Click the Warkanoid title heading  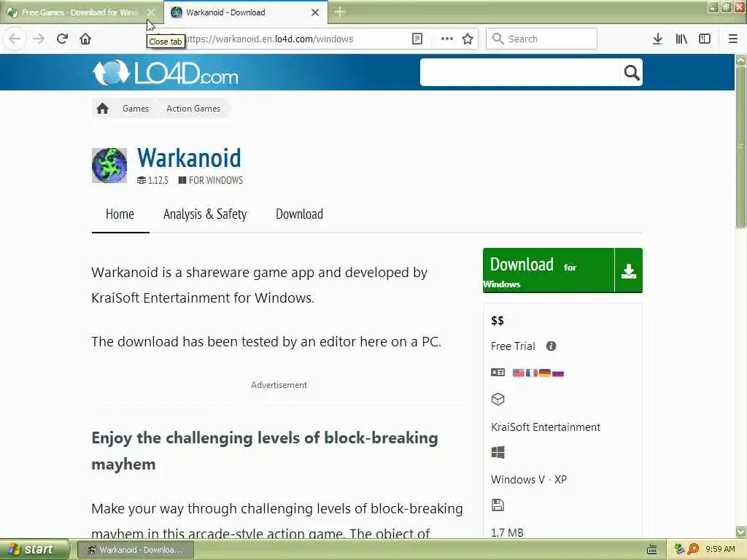[x=189, y=157]
